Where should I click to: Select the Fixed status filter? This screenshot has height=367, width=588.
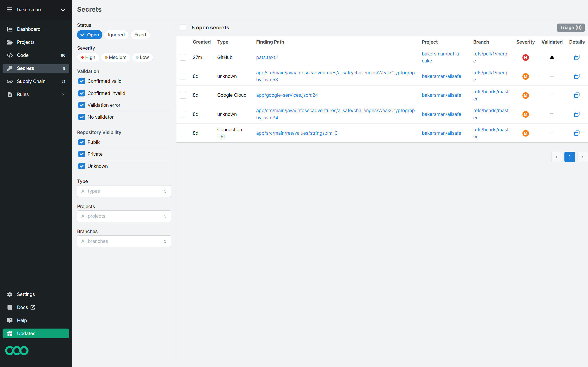pos(140,34)
